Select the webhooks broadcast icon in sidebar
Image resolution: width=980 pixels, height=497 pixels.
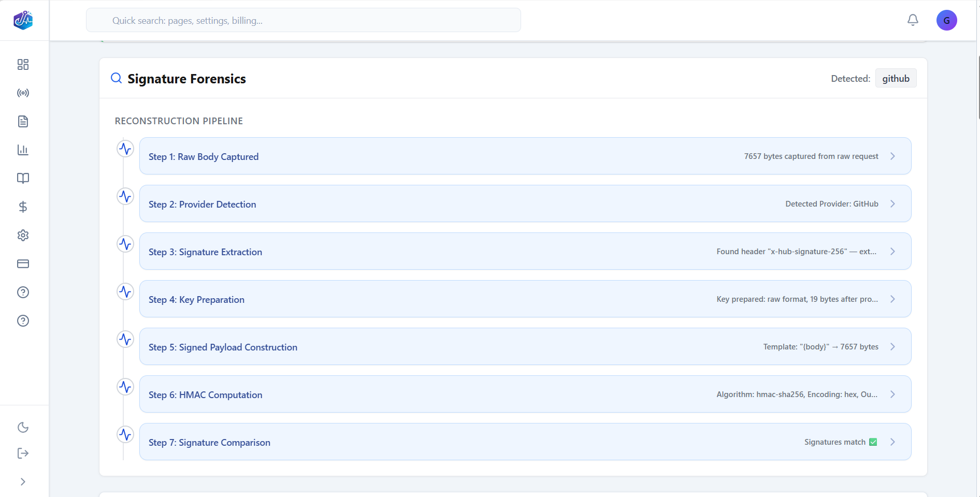23,93
